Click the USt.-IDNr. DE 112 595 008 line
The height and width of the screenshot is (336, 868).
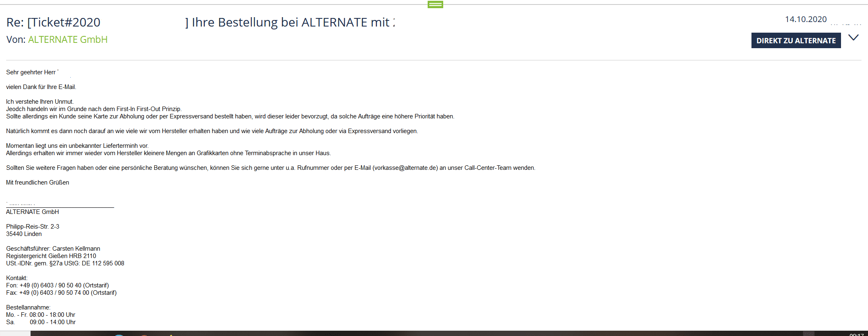coord(65,263)
